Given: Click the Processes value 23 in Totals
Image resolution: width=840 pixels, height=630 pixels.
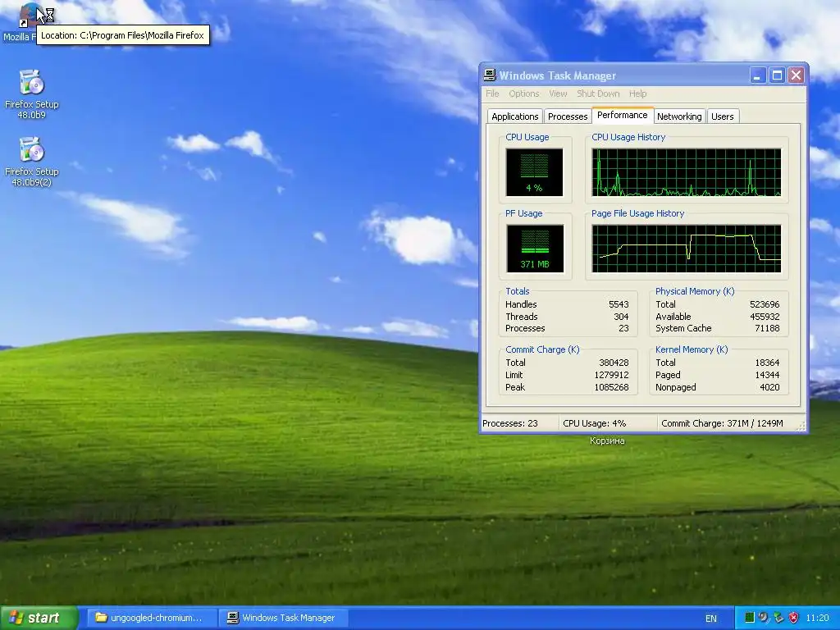Looking at the screenshot, I should point(623,328).
